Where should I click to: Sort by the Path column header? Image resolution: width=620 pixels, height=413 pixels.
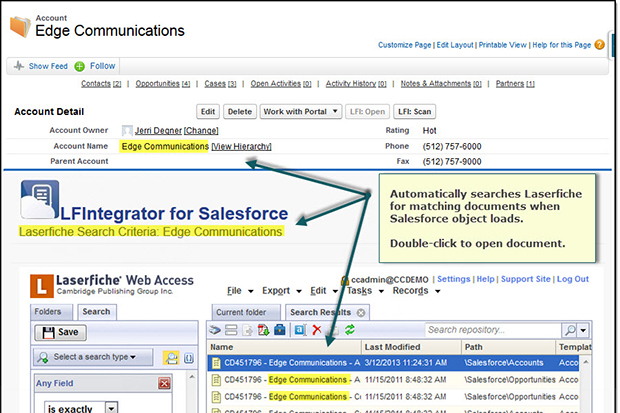508,347
